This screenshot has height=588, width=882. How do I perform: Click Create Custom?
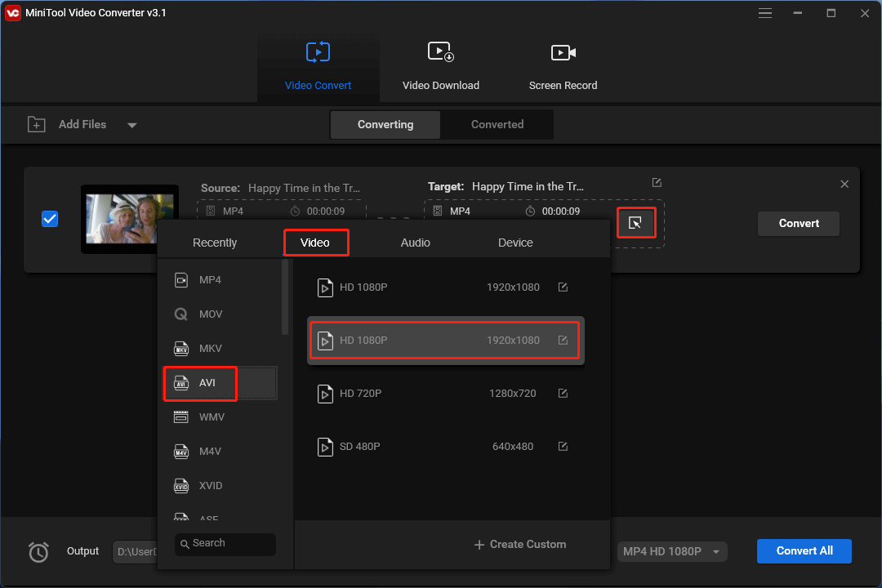[x=519, y=544]
